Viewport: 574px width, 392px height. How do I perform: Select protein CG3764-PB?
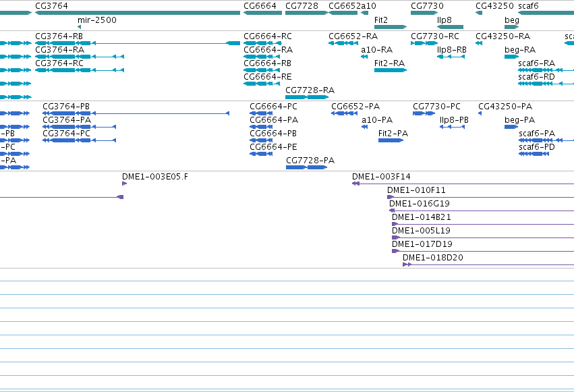(x=136, y=113)
